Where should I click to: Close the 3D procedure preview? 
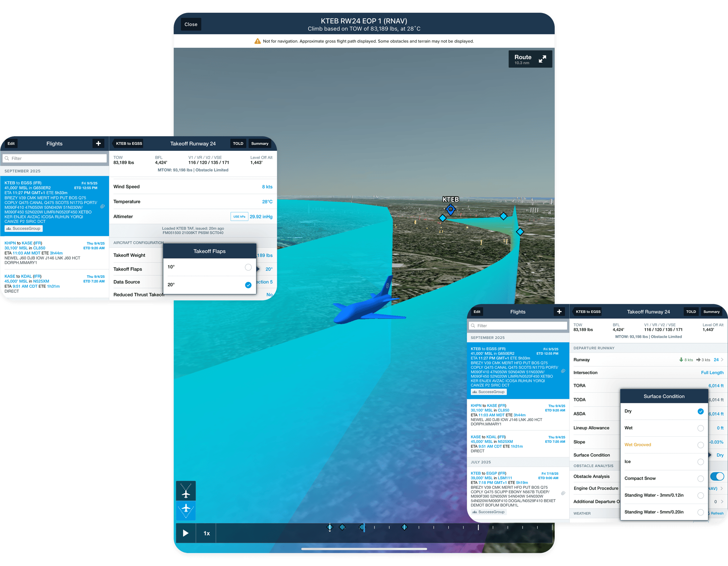191,24
